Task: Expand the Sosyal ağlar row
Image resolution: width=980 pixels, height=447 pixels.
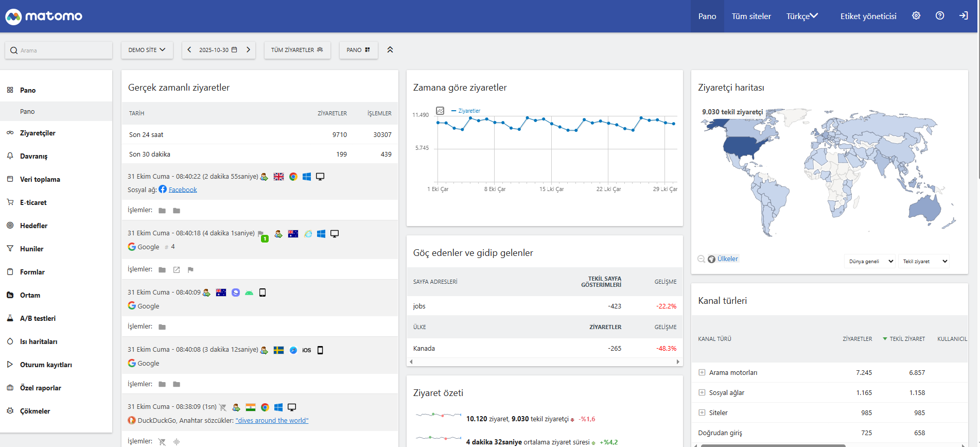Action: 702,392
